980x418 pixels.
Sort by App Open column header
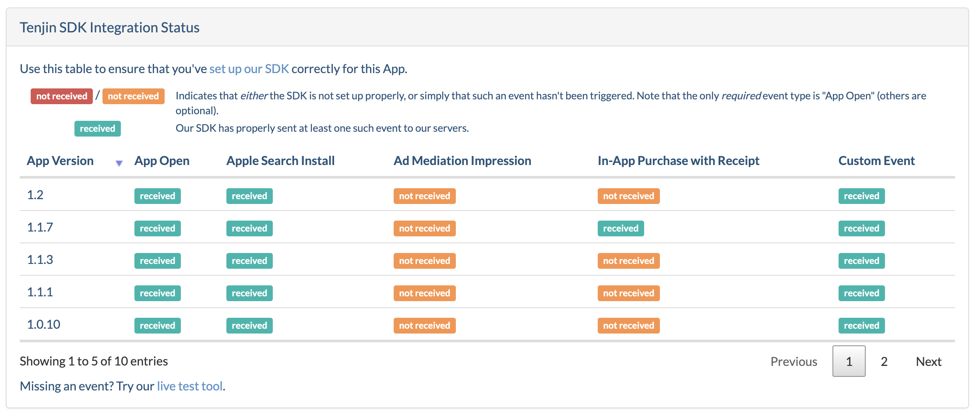click(x=162, y=161)
